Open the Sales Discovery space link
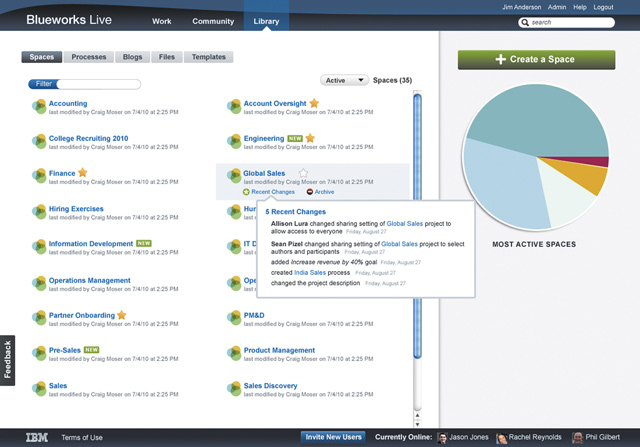Viewport: 640px width, 447px height. pyautogui.click(x=270, y=386)
